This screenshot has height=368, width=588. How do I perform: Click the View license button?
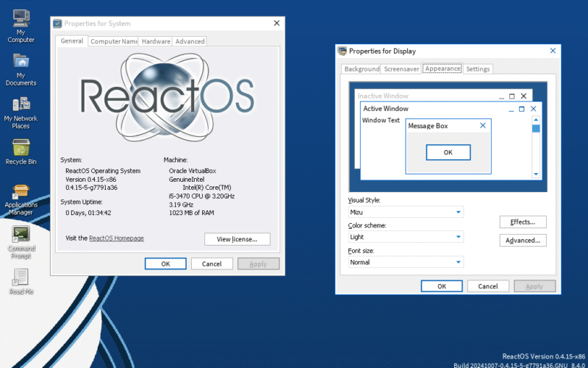click(x=237, y=239)
